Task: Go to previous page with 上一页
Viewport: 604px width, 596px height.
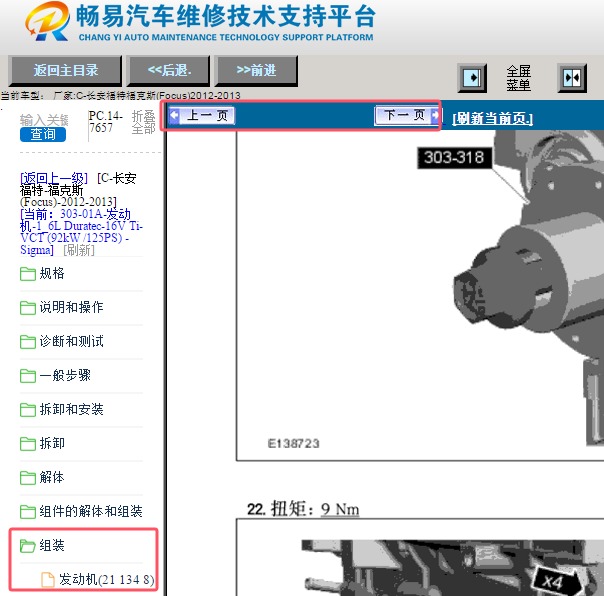Action: point(202,115)
